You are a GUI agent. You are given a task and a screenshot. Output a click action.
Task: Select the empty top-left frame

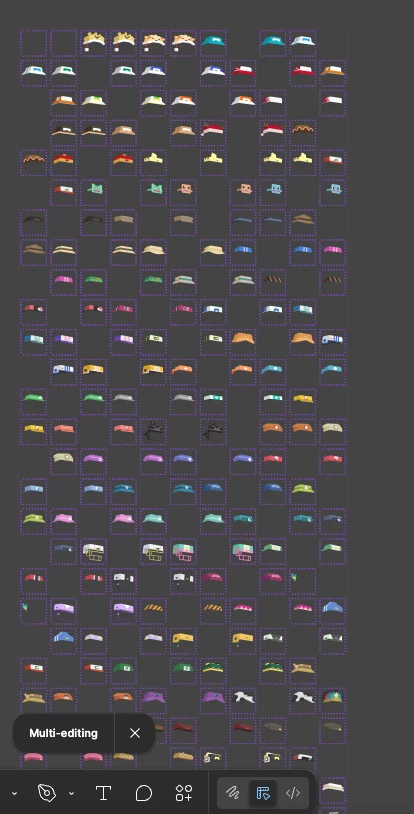[x=34, y=43]
